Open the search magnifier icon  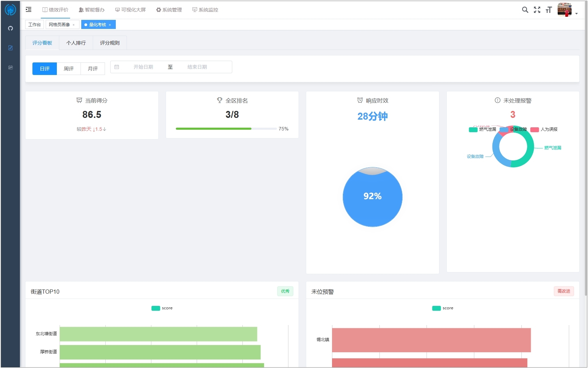click(x=525, y=10)
